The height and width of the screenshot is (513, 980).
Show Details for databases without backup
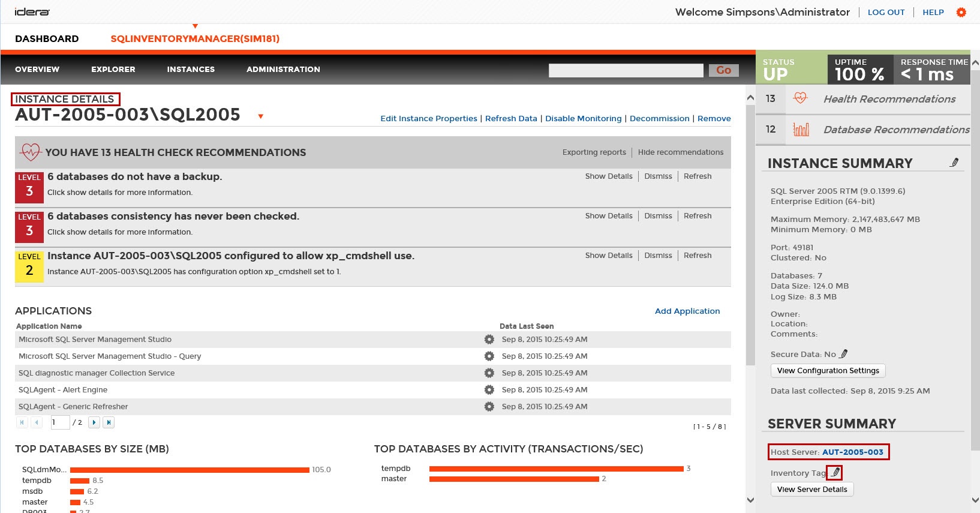(609, 176)
